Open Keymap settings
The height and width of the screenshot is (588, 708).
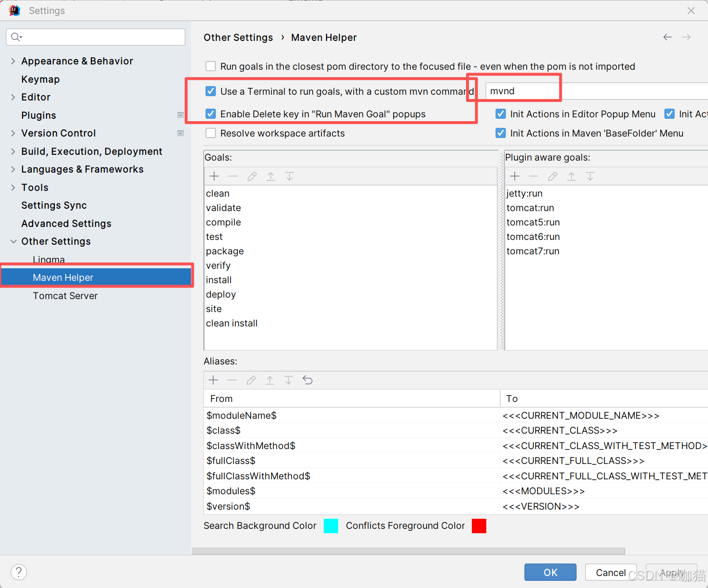tap(40, 79)
